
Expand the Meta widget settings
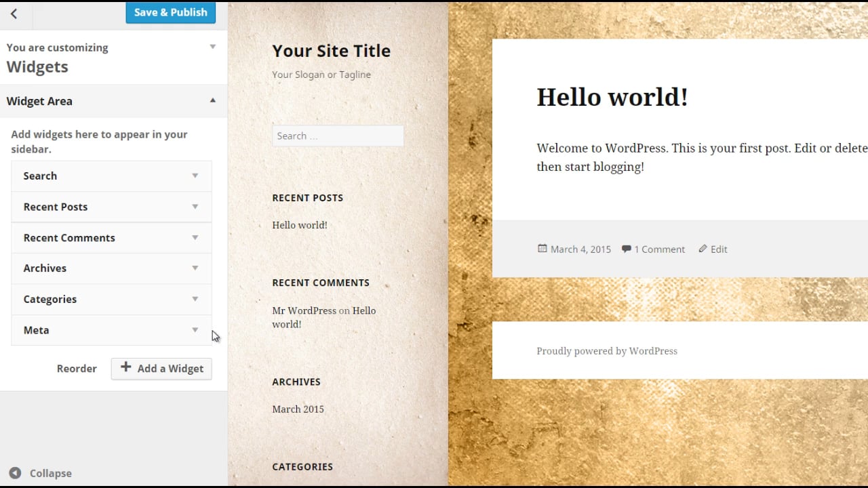coord(195,330)
